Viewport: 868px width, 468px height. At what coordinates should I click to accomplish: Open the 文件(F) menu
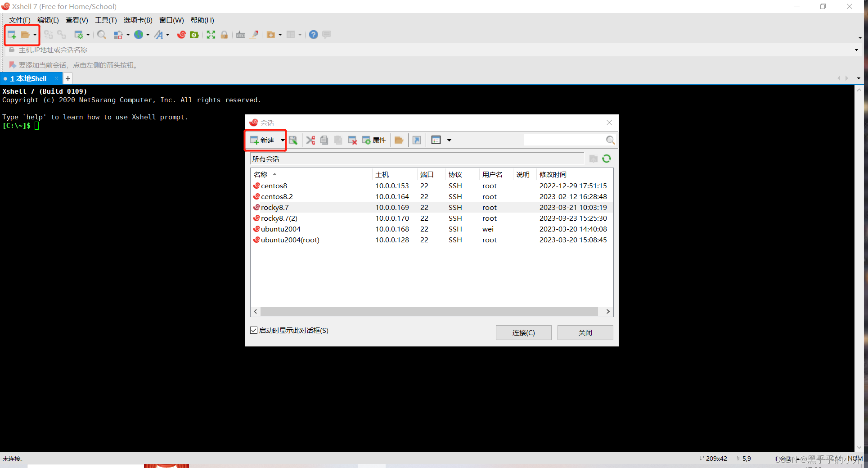(19, 20)
